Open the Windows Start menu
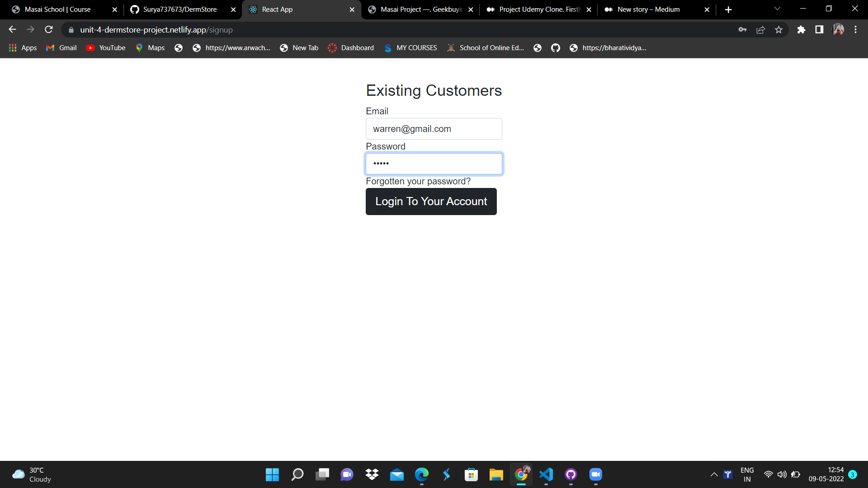868x488 pixels. [x=272, y=474]
